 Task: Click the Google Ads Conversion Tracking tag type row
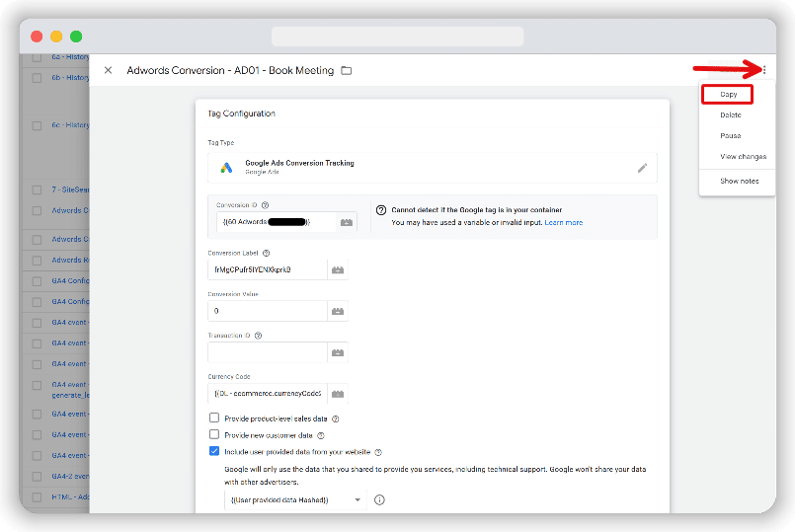(432, 168)
